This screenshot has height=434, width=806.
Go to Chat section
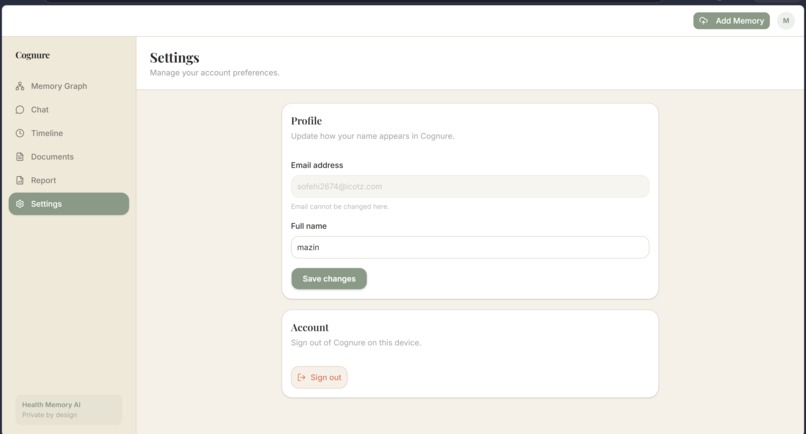[x=69, y=110]
